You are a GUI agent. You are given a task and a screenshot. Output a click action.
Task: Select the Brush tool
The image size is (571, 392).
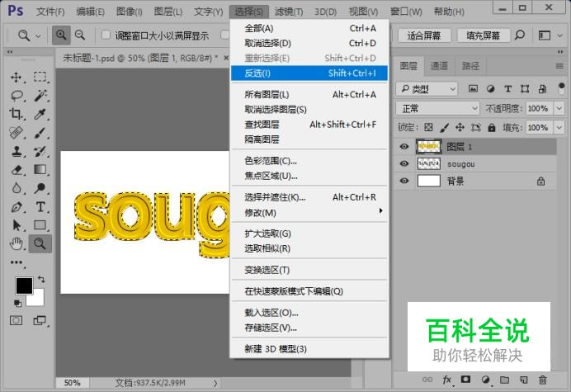pos(40,133)
